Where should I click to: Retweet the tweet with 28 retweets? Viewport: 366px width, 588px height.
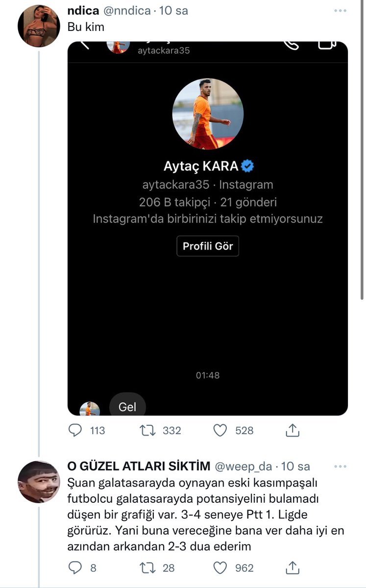tap(147, 568)
